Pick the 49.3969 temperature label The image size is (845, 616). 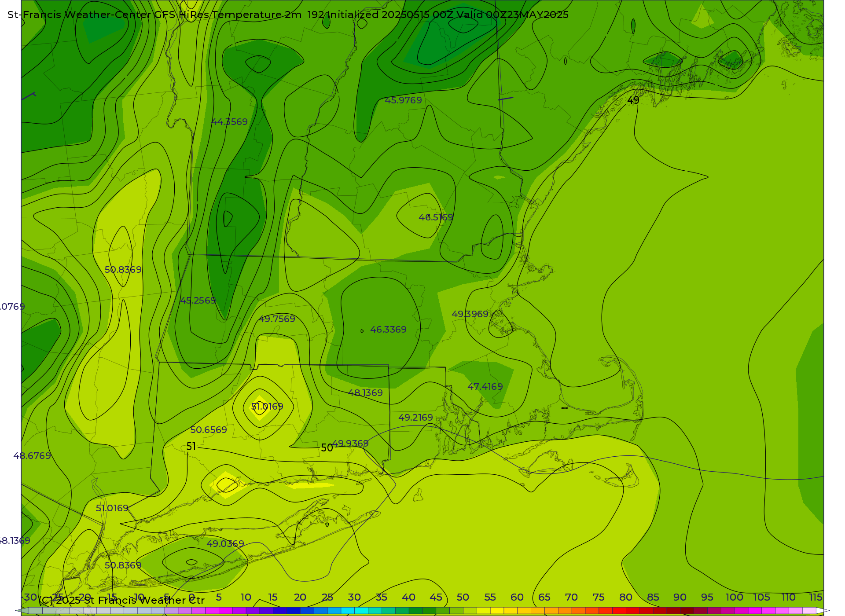470,314
